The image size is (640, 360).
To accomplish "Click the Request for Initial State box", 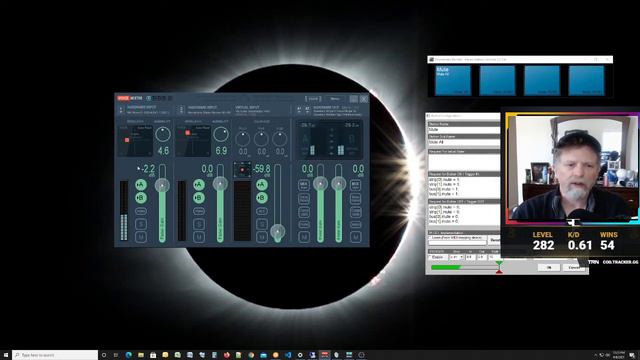I will (x=463, y=162).
